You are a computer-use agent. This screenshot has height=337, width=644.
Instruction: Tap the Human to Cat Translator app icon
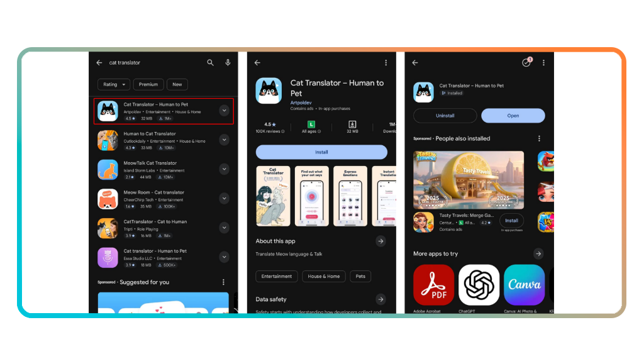pos(108,140)
